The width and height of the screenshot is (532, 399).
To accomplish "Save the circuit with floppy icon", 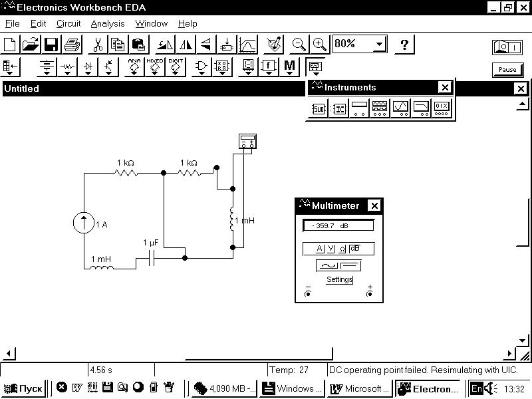I will pos(51,45).
